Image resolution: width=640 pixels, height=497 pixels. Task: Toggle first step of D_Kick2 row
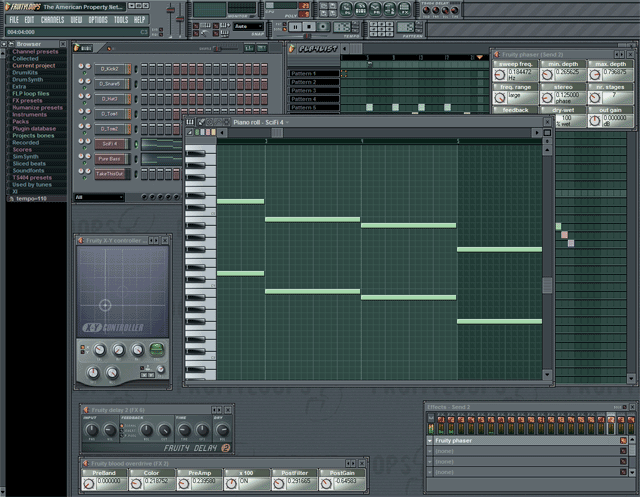[144, 69]
